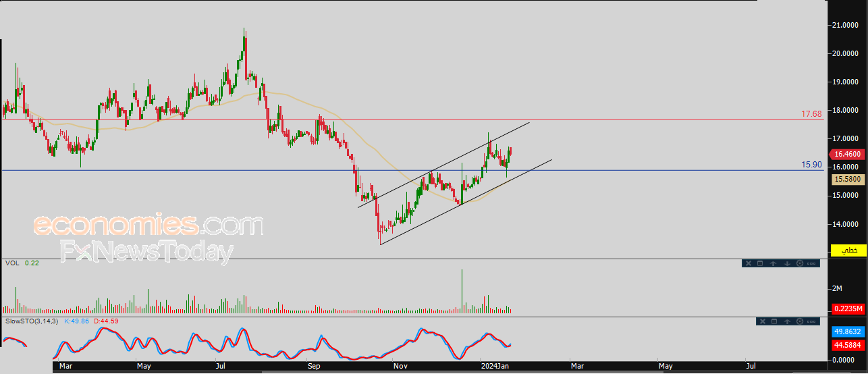Click the yellow Arabic scale label button

(848, 250)
